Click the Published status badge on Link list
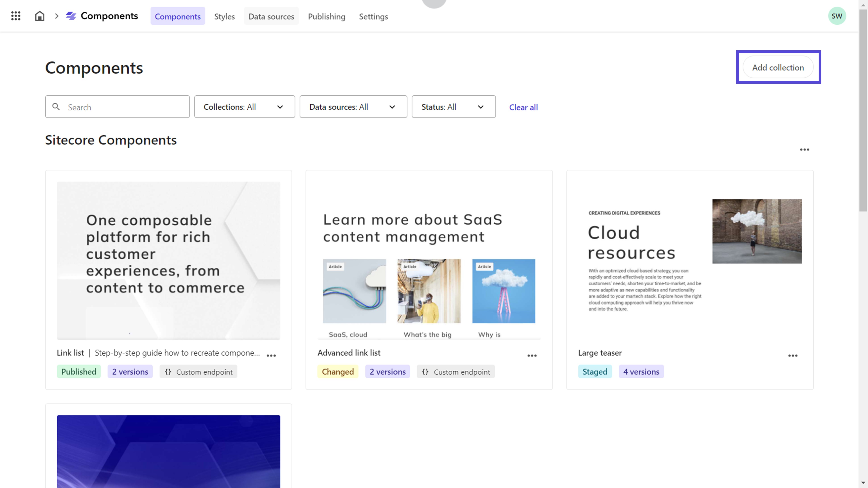Viewport: 868px width, 488px height. pyautogui.click(x=78, y=371)
